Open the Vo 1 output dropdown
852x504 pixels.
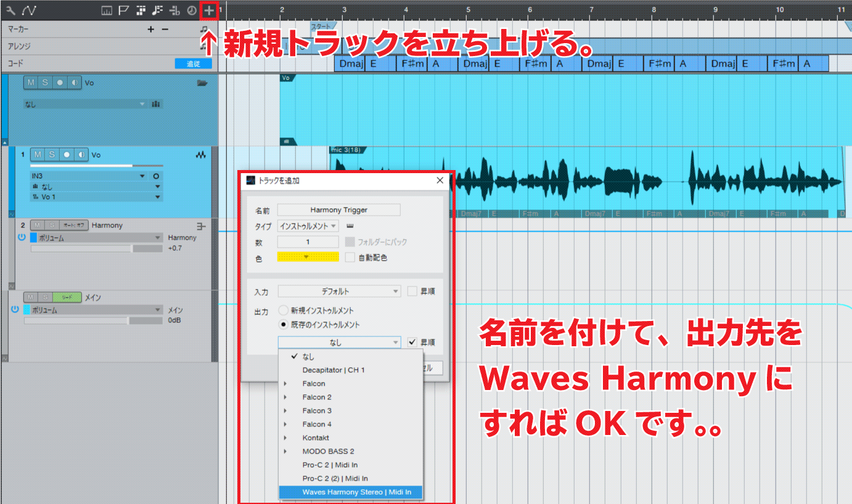96,197
